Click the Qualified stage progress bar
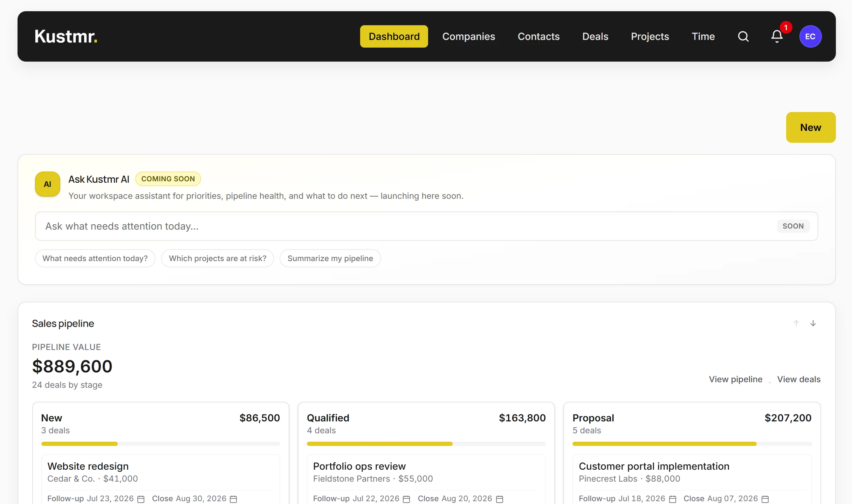 point(426,444)
